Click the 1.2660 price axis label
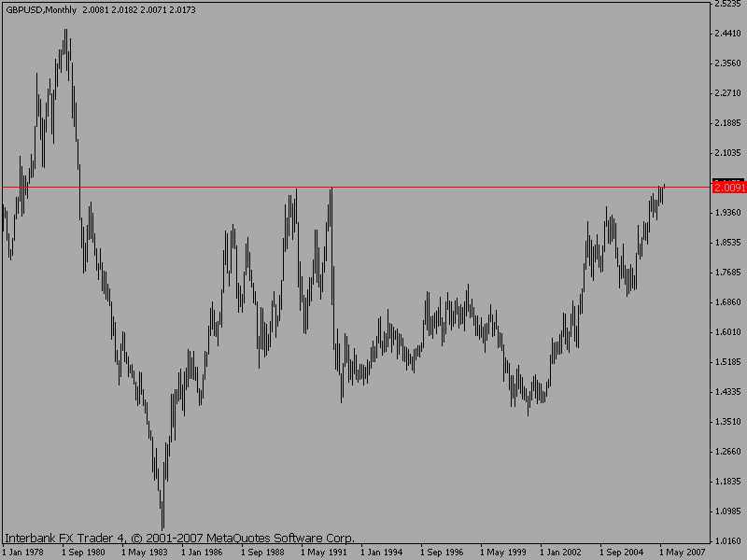 (x=727, y=452)
